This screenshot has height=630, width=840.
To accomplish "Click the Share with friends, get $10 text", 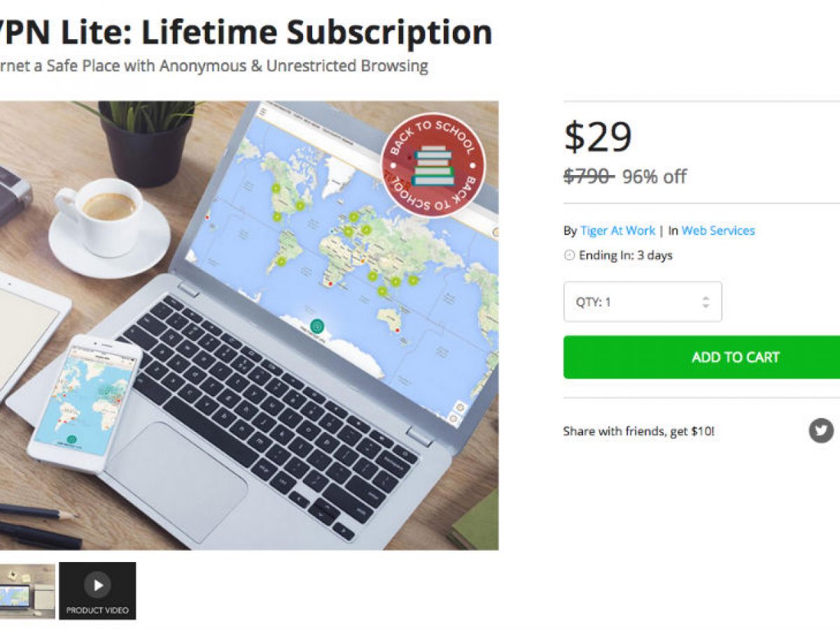I will [638, 431].
